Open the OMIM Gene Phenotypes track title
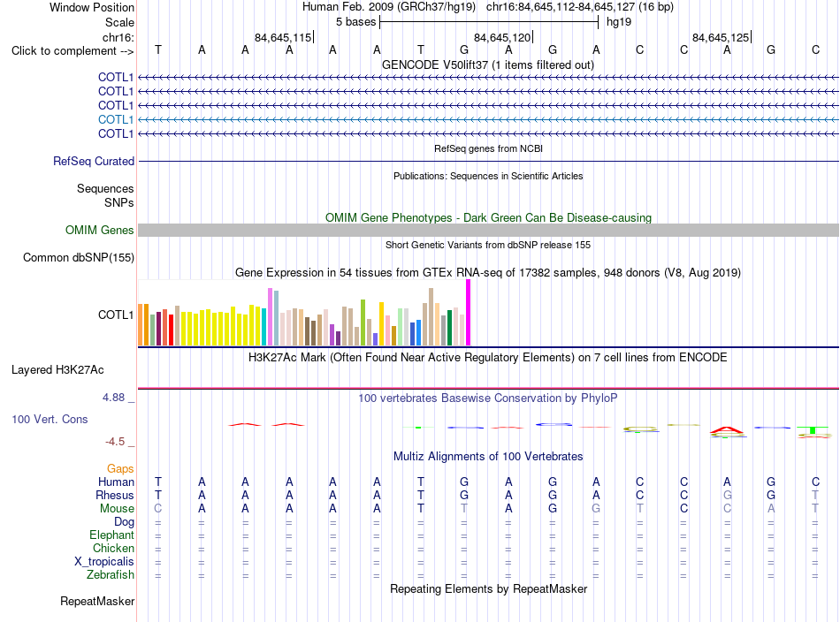Image resolution: width=840 pixels, height=622 pixels. 488,218
